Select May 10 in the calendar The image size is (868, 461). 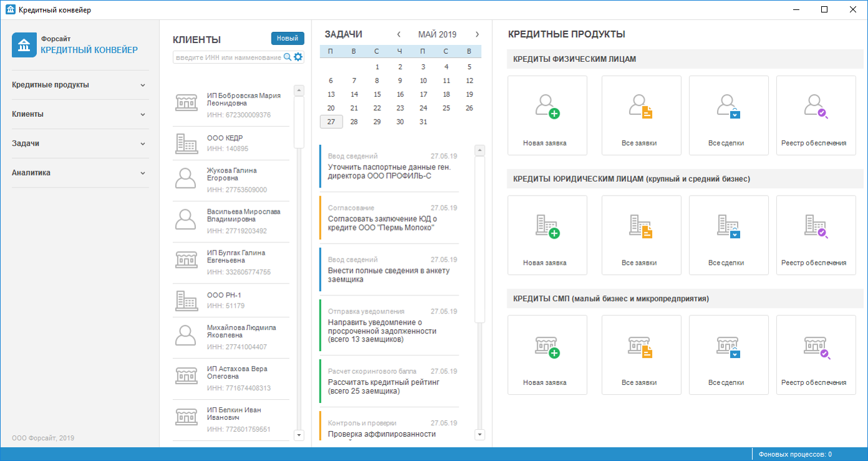(423, 81)
